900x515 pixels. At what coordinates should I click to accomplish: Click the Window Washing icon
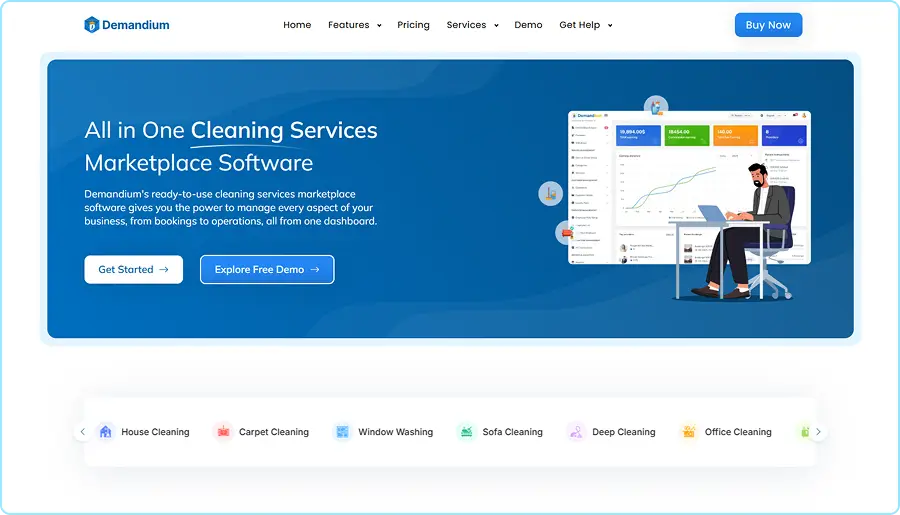342,432
